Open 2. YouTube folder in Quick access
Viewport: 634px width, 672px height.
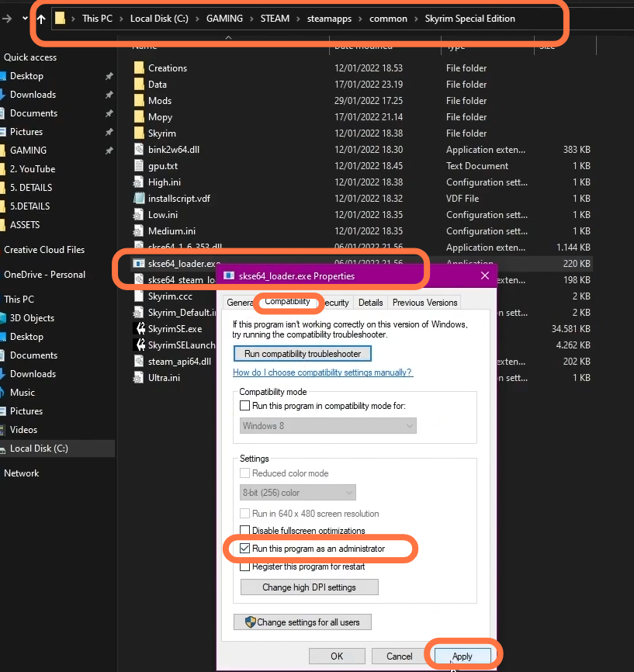pyautogui.click(x=33, y=169)
